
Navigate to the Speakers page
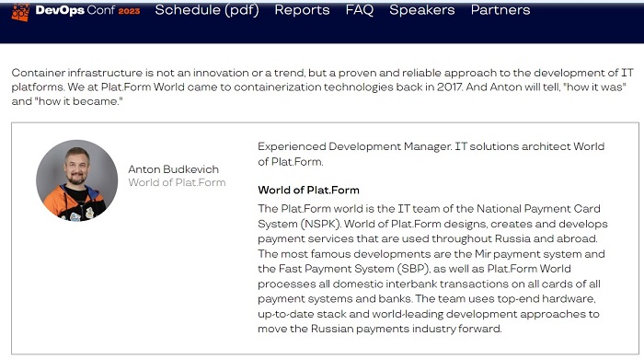tap(421, 10)
